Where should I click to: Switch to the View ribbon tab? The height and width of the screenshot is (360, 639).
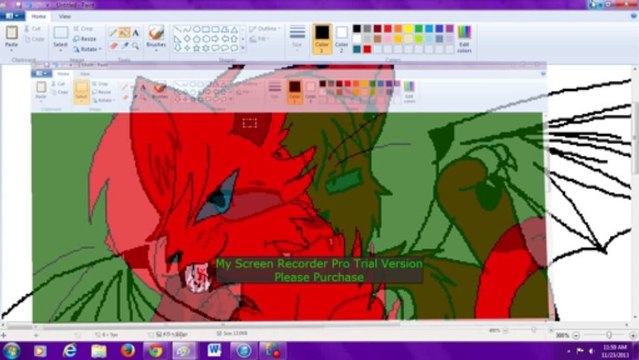point(64,16)
